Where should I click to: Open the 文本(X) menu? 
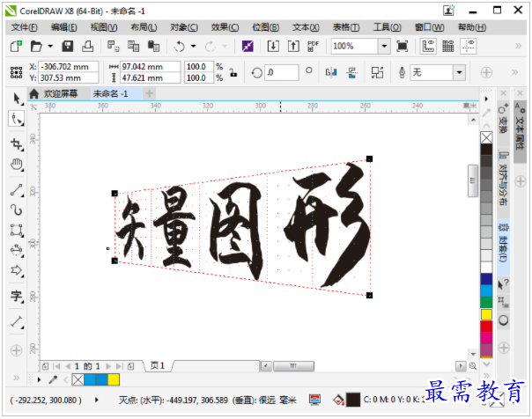click(x=306, y=27)
